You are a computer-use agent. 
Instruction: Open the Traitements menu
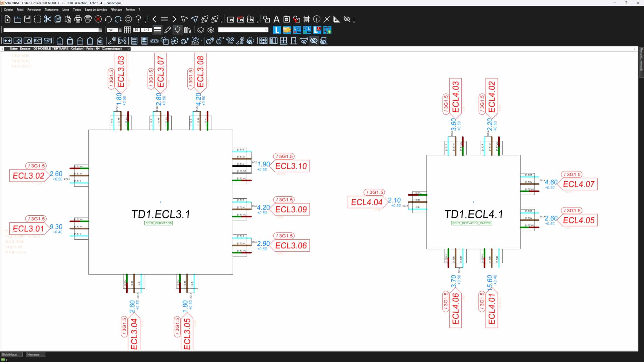pos(52,10)
